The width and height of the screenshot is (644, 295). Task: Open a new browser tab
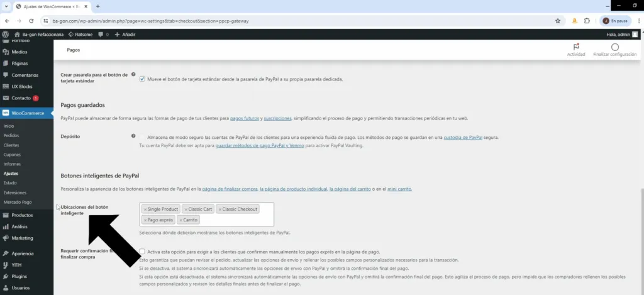[97, 6]
